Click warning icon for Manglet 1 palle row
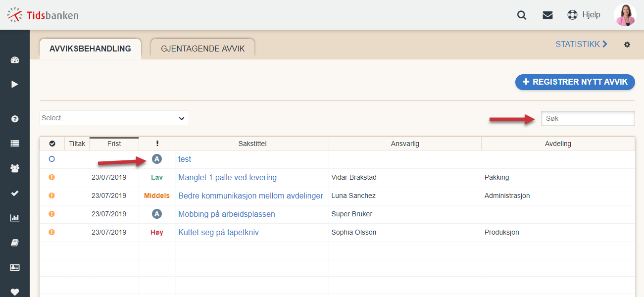Viewport: 644px width, 297px height. (52, 177)
